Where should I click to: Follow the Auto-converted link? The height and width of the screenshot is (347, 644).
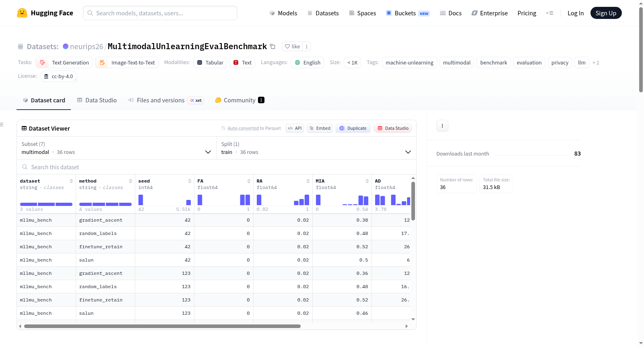click(x=243, y=128)
